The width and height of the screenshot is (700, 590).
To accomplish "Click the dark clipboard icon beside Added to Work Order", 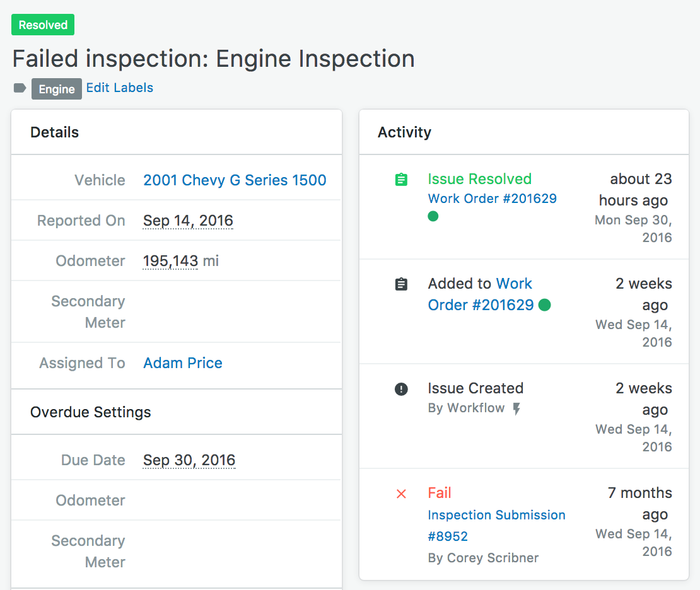I will point(401,284).
